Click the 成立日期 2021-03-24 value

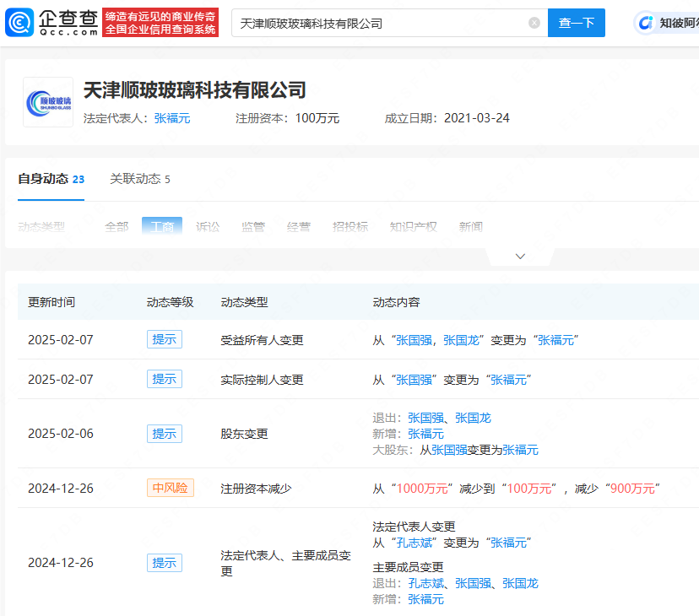pyautogui.click(x=476, y=118)
